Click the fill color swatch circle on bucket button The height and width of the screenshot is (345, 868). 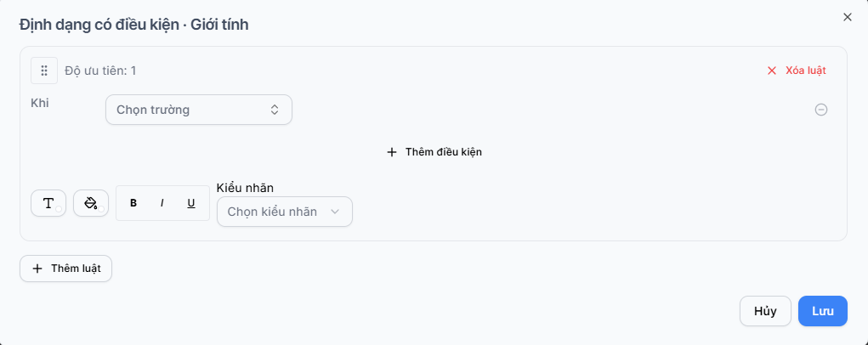[x=101, y=209]
